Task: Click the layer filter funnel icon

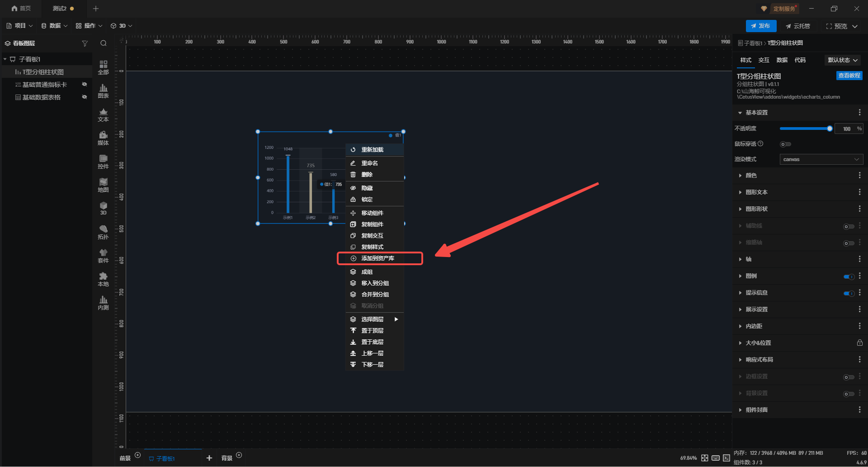Action: point(85,43)
